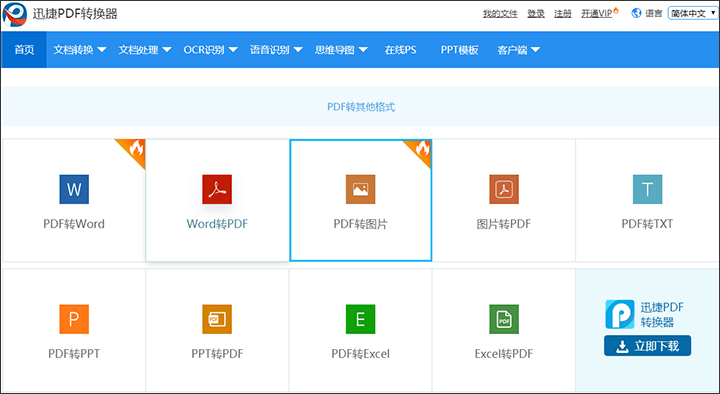720x394 pixels.
Task: Click the 开通VIP link
Action: (596, 14)
